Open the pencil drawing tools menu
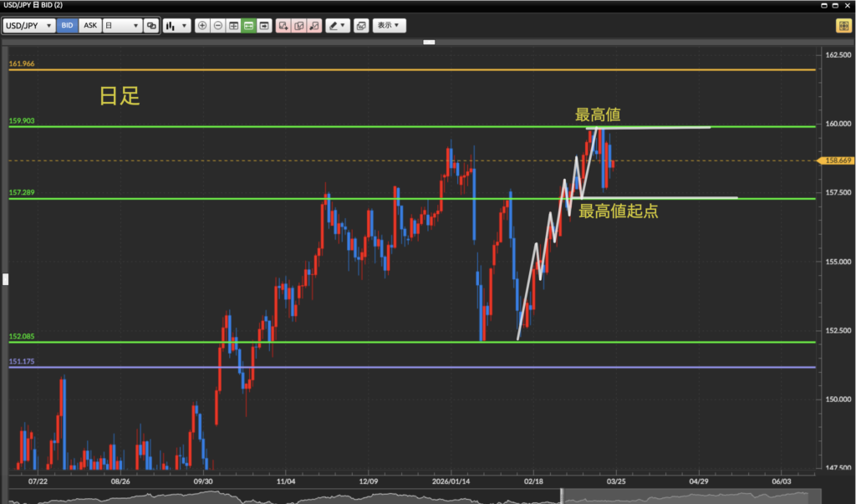The image size is (856, 504). pyautogui.click(x=337, y=26)
